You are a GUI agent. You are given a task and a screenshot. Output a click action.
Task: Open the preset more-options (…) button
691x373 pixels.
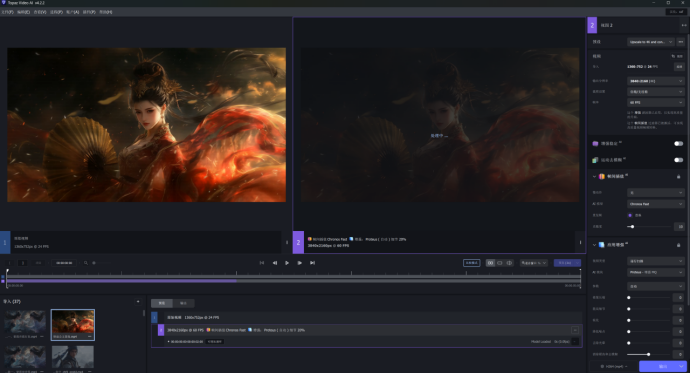(681, 42)
